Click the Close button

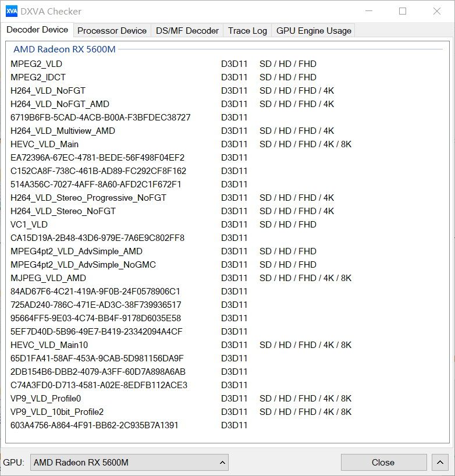383,463
